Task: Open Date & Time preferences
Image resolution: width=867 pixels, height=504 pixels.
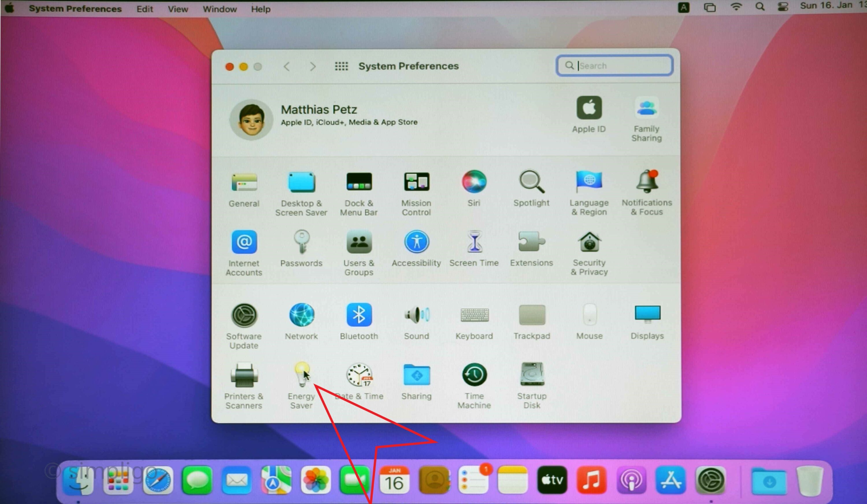Action: [359, 374]
